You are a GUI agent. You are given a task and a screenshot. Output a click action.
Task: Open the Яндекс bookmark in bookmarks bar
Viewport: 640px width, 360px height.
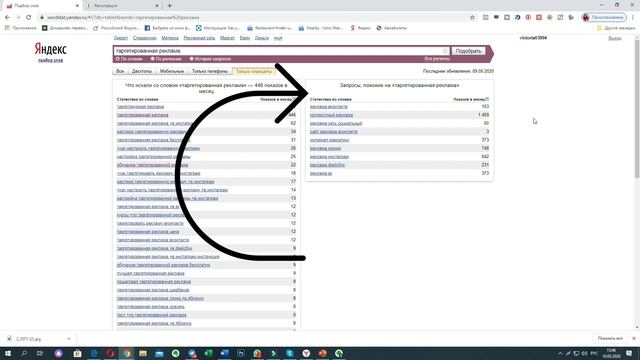[x=360, y=28]
